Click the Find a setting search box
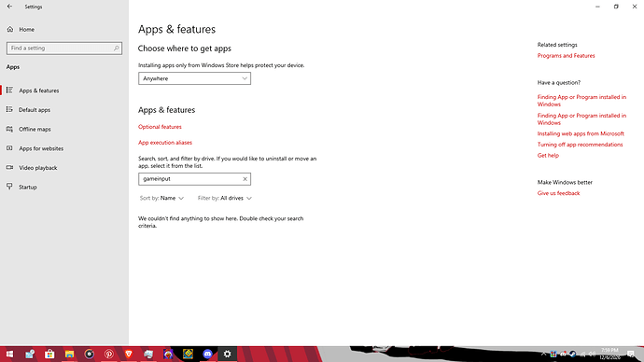This screenshot has width=644, height=362. 64,48
